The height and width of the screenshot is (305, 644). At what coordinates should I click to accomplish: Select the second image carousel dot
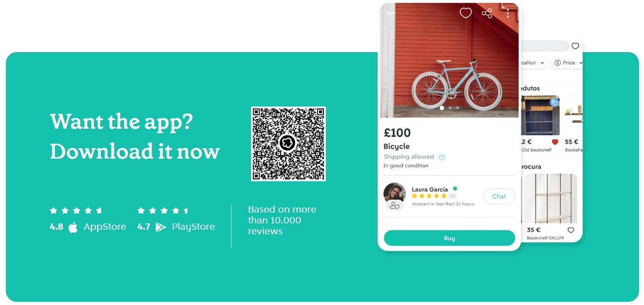(450, 108)
